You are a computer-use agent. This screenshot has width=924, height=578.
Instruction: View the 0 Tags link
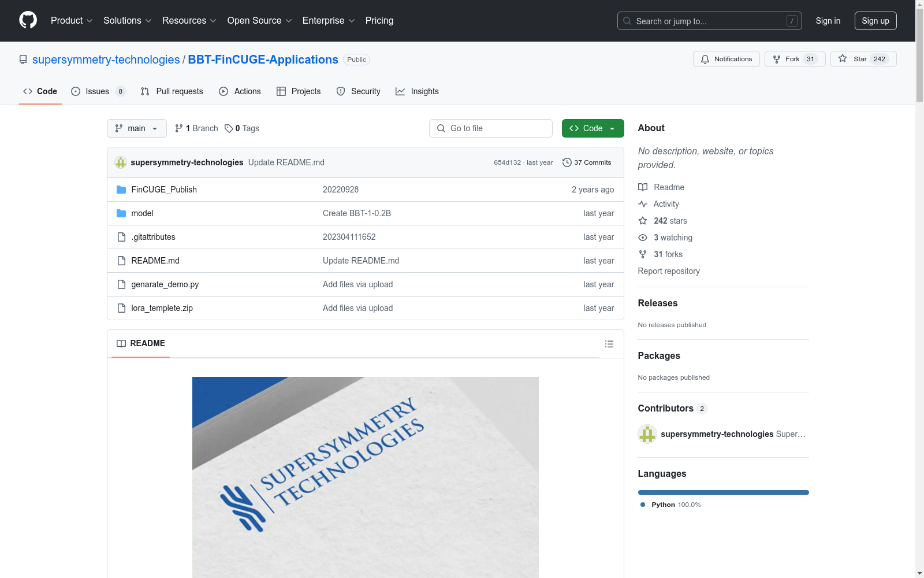coord(242,128)
